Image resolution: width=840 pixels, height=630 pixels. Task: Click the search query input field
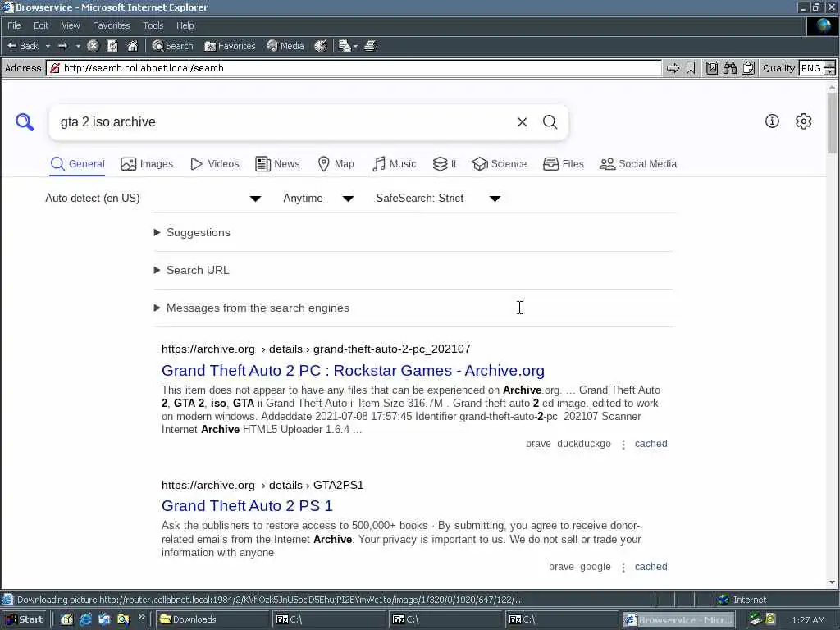283,122
